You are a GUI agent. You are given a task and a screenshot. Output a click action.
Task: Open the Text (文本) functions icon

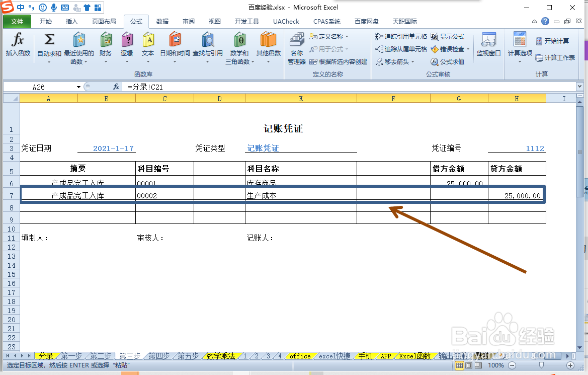tap(148, 39)
